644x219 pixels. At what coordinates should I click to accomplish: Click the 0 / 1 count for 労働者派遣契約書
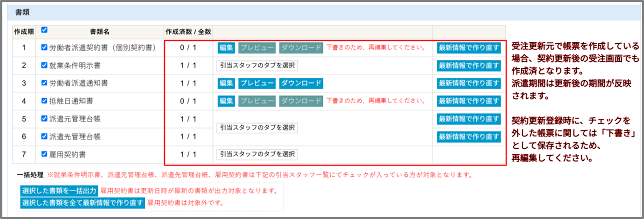(x=188, y=48)
